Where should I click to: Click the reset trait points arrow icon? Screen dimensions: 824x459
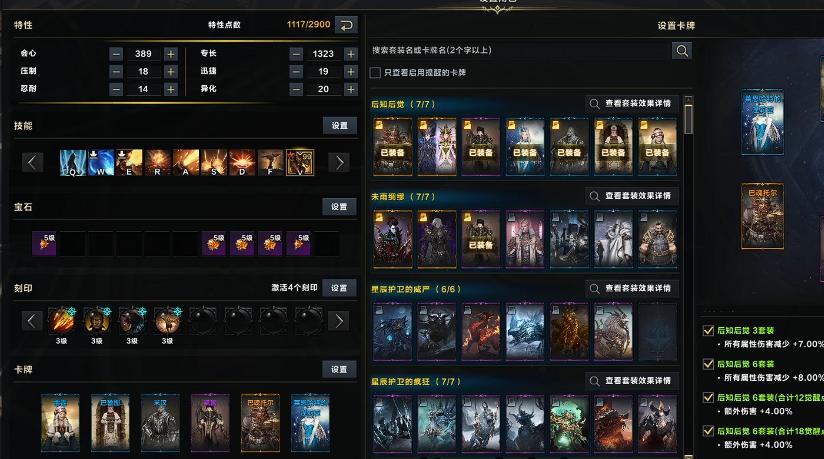[346, 25]
